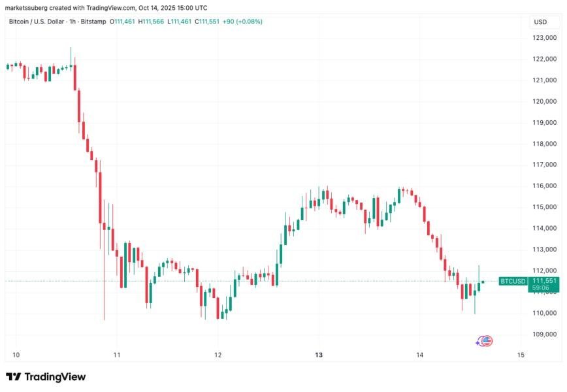
Task: Click the 15 date label on time axis
Action: click(521, 355)
